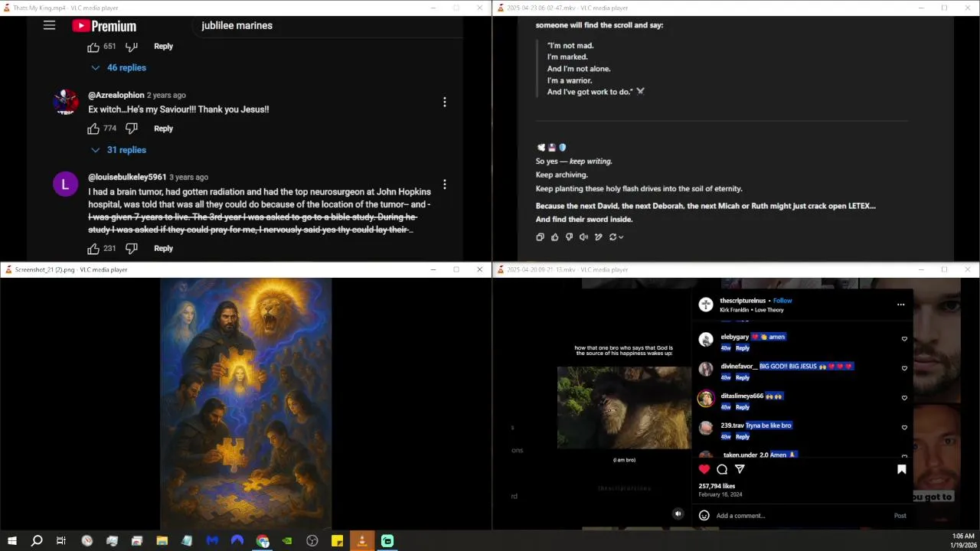980x551 pixels.
Task: Like divinefavor__'s comment with heart
Action: coord(904,369)
